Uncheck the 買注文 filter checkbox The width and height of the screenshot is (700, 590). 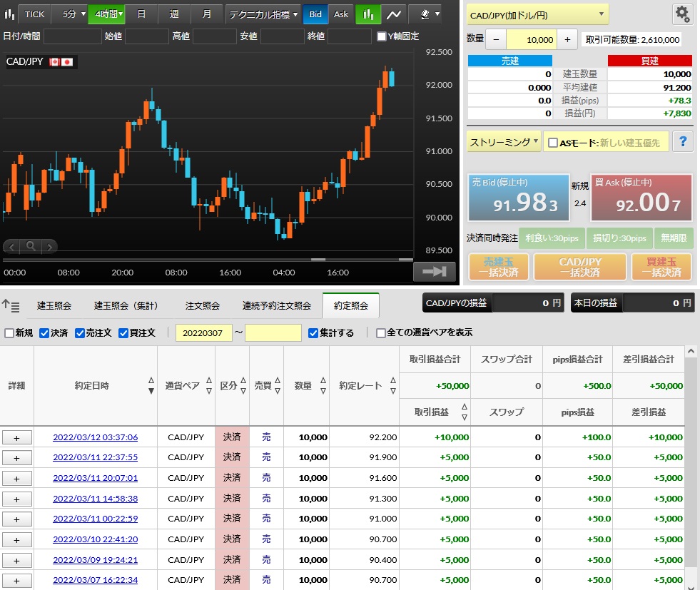pyautogui.click(x=123, y=333)
